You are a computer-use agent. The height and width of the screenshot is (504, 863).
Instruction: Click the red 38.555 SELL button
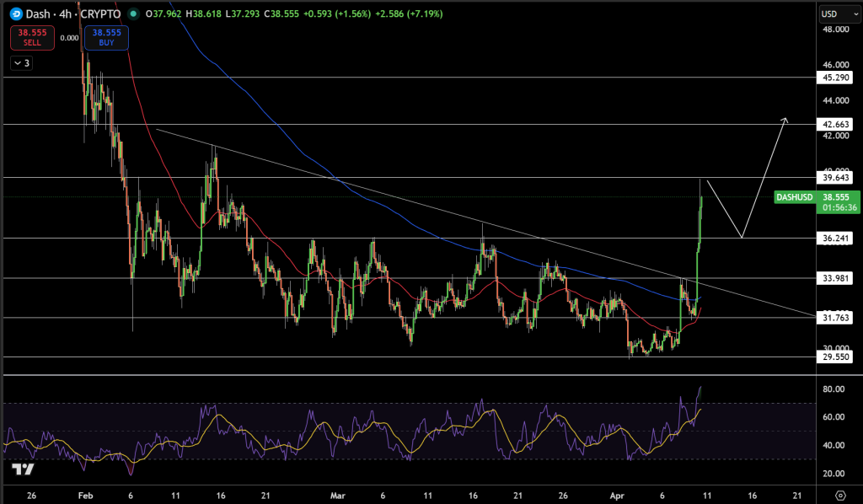click(30, 37)
